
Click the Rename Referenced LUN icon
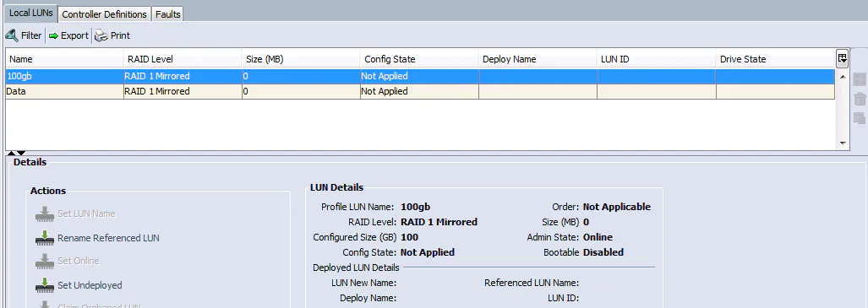(x=44, y=238)
